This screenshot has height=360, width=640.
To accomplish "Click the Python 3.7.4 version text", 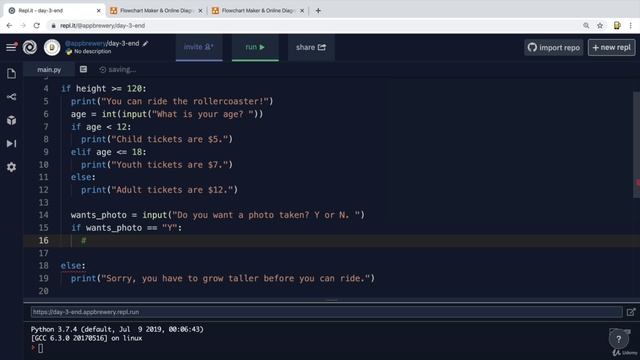I will click(x=117, y=329).
